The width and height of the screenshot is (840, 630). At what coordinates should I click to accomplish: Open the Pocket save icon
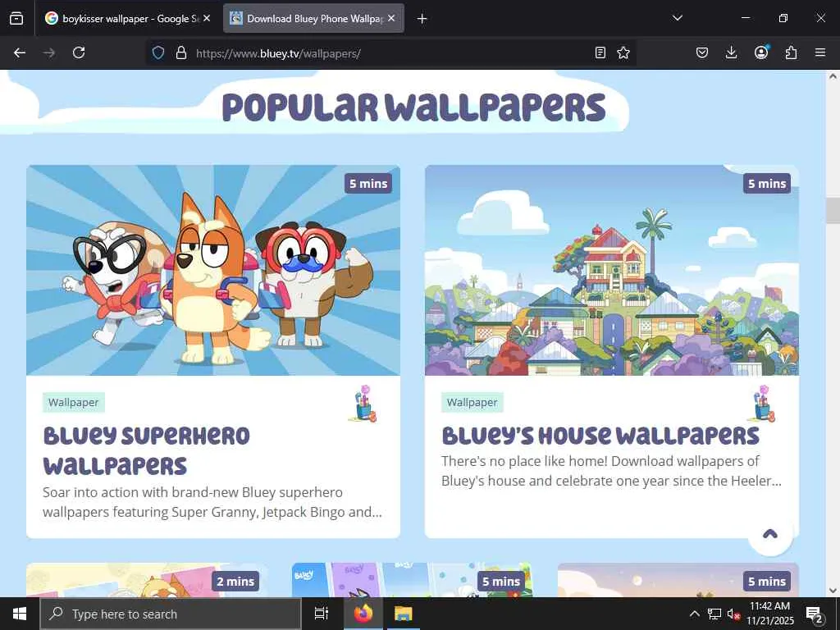pyautogui.click(x=702, y=52)
